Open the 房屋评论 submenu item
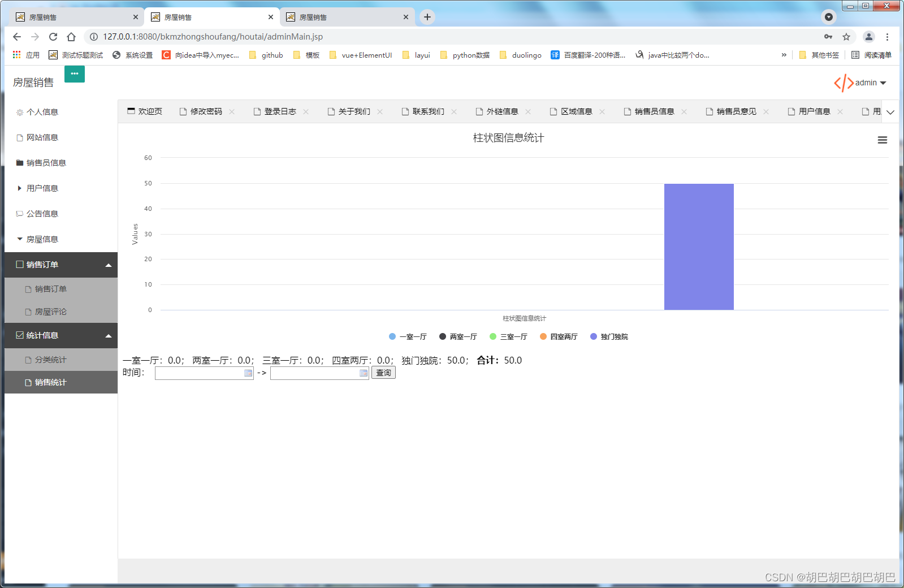 coord(61,312)
